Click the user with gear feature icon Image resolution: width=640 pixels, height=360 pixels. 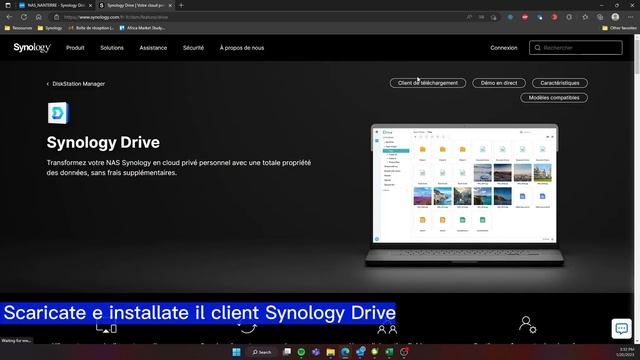527,324
